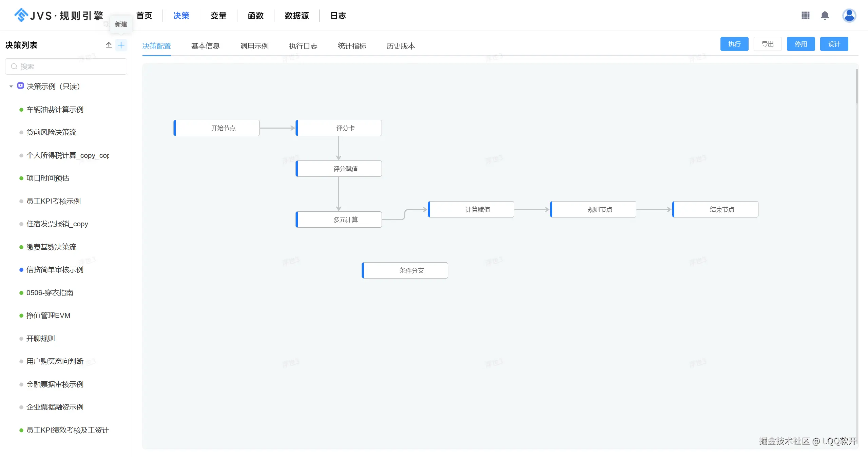The width and height of the screenshot is (868, 457).
Task: Open the apps grid icon
Action: point(805,16)
